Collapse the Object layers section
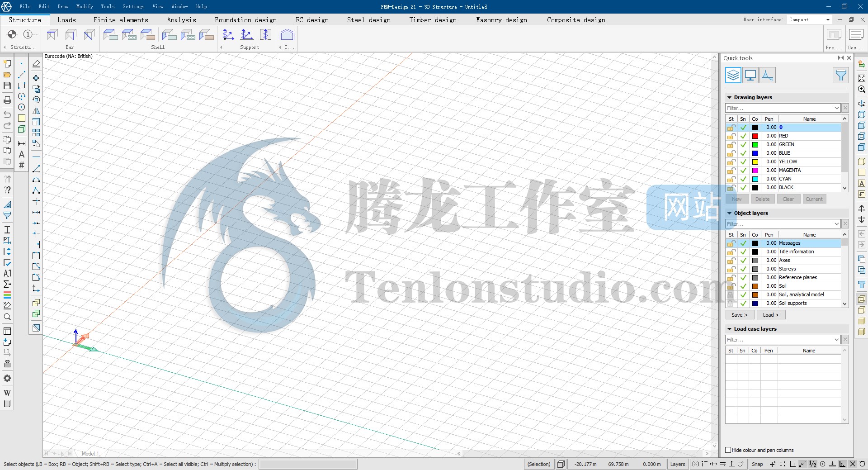The width and height of the screenshot is (868, 470). point(729,213)
